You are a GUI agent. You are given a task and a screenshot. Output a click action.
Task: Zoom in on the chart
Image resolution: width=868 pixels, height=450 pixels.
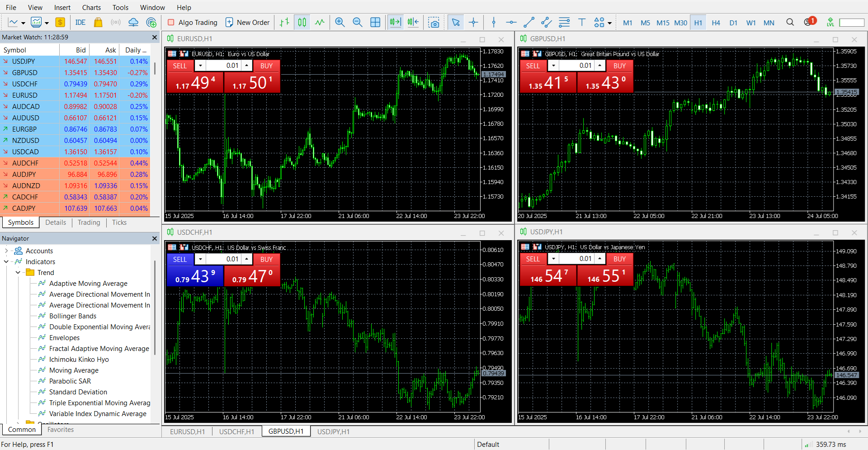[340, 22]
